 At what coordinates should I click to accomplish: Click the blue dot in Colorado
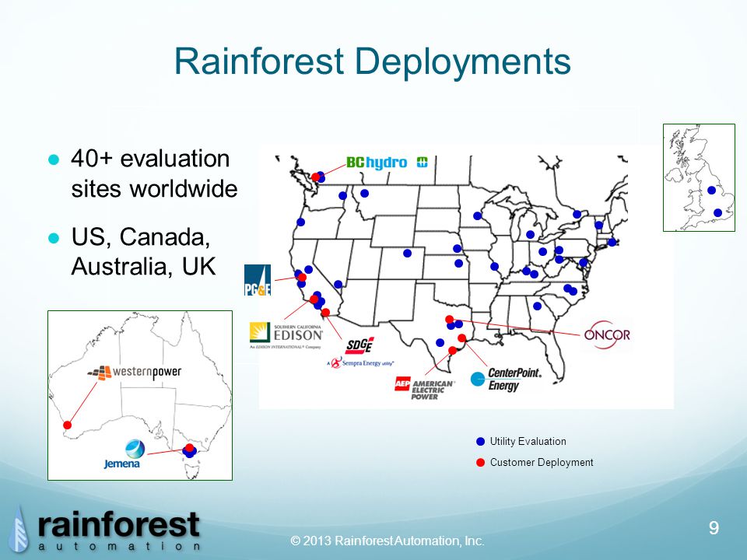[407, 254]
